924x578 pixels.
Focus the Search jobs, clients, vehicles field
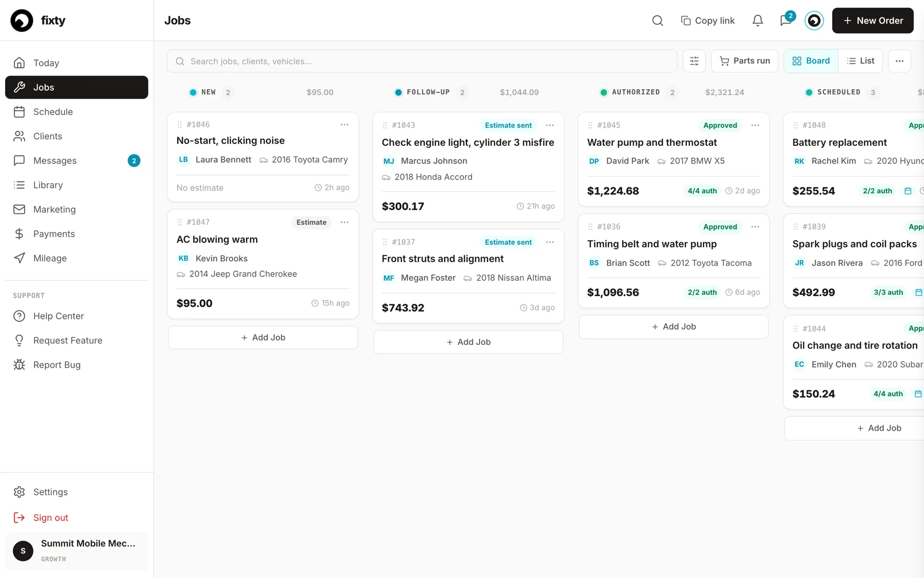[x=422, y=61]
